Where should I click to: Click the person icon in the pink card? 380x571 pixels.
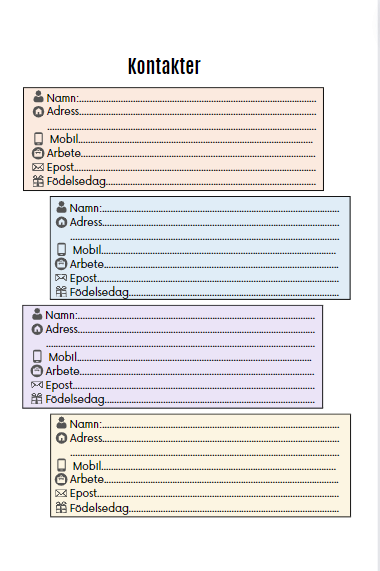[x=38, y=97]
